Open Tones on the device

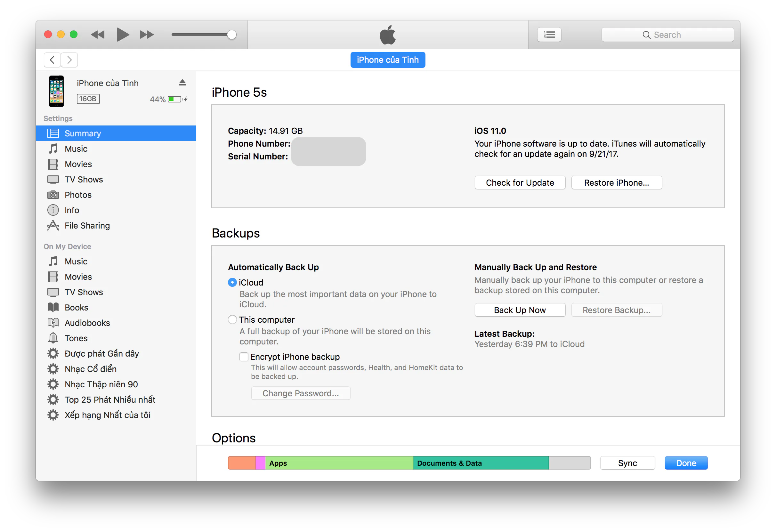point(116,338)
